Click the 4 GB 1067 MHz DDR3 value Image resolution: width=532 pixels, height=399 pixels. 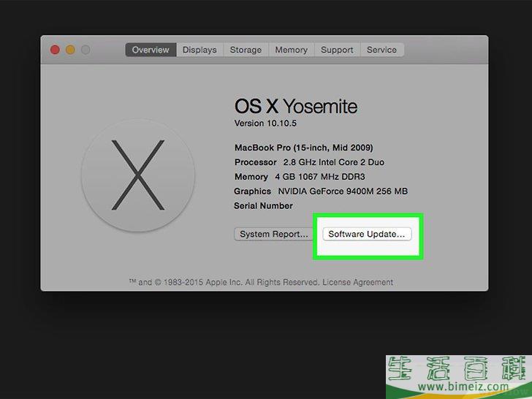[x=320, y=177]
